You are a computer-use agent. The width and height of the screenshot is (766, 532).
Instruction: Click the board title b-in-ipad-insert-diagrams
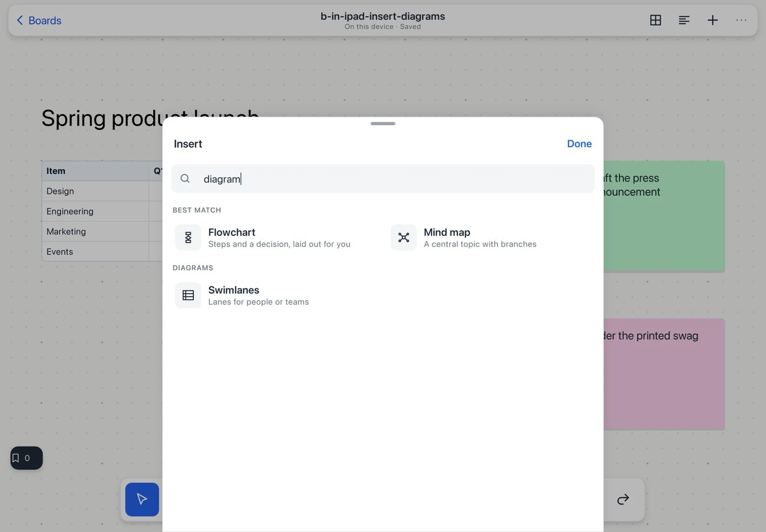point(383,16)
